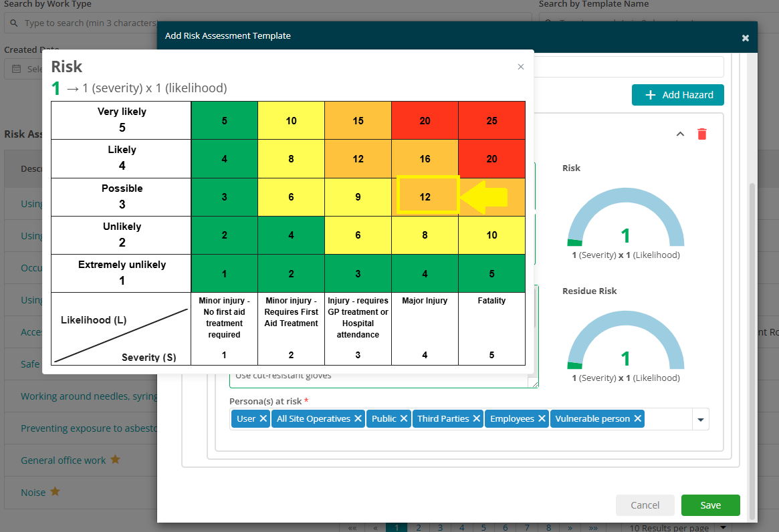Image resolution: width=779 pixels, height=532 pixels.
Task: Select cell 4 in the Unlikely row
Action: coord(291,235)
